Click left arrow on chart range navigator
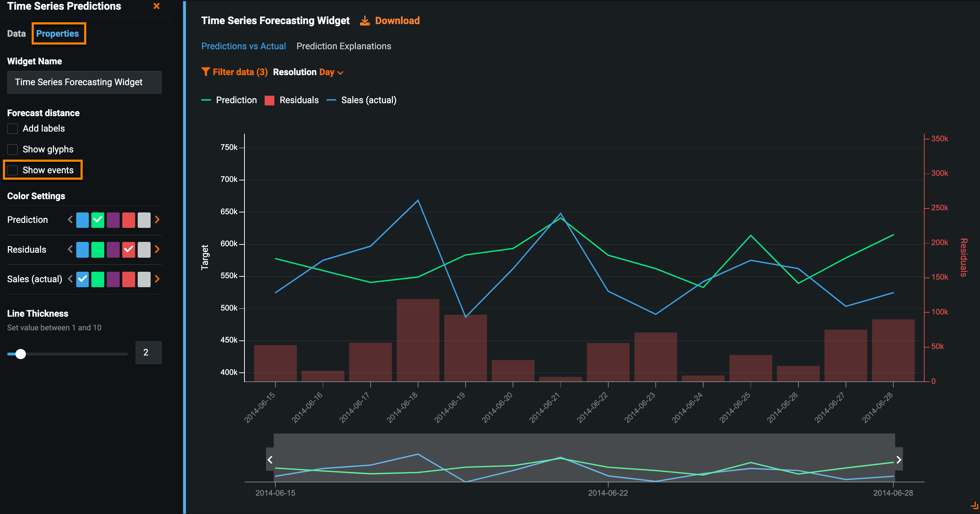The height and width of the screenshot is (514, 980). click(270, 460)
